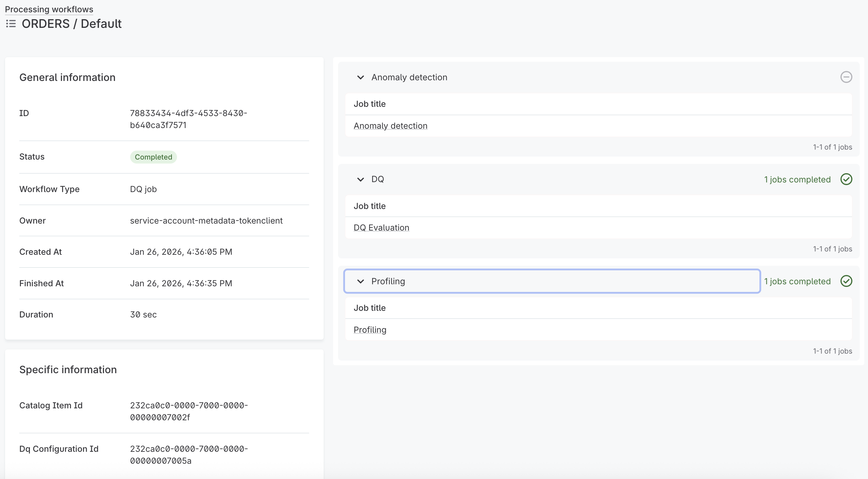Click the Completed status badge
Image resolution: width=868 pixels, height=479 pixels.
tap(153, 157)
